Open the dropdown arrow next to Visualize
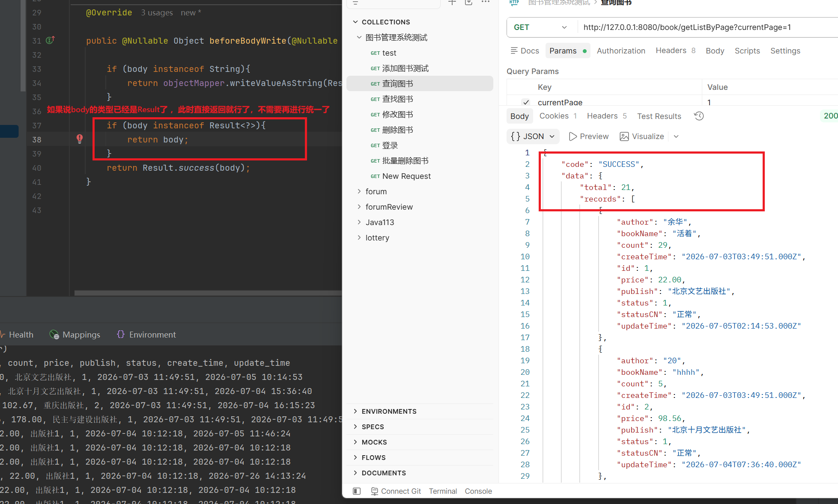838x504 pixels. click(676, 136)
